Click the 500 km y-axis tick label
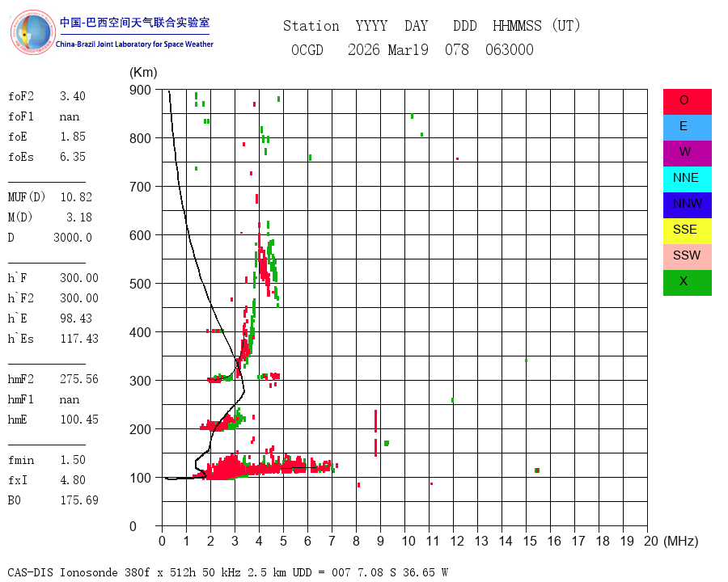The width and height of the screenshot is (728, 582). pyautogui.click(x=140, y=284)
